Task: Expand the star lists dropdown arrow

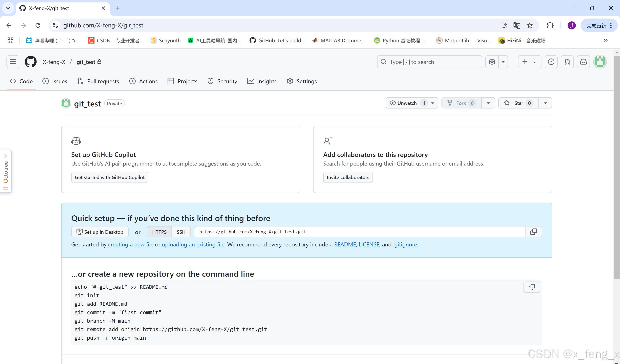Action: tap(545, 103)
